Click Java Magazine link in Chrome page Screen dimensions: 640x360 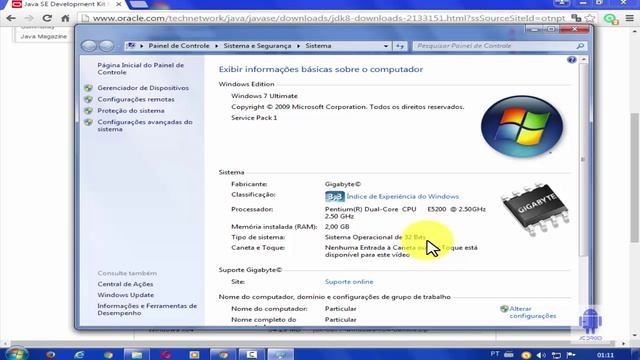[44, 36]
